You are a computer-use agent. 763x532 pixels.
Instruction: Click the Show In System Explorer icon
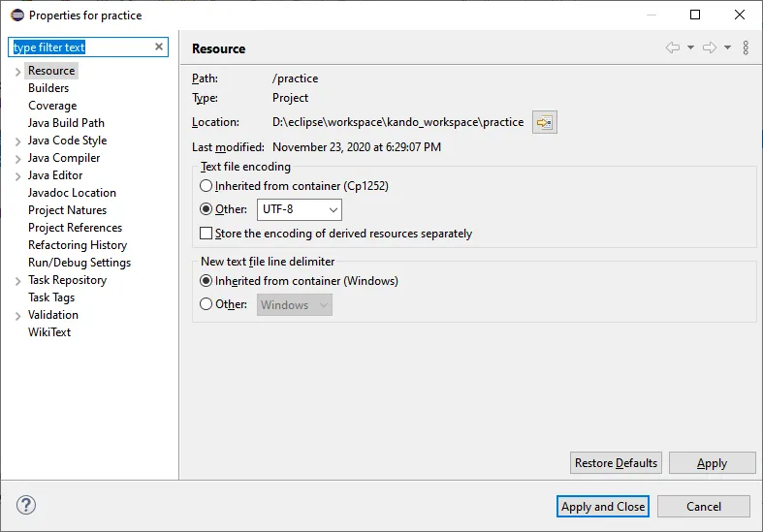544,122
